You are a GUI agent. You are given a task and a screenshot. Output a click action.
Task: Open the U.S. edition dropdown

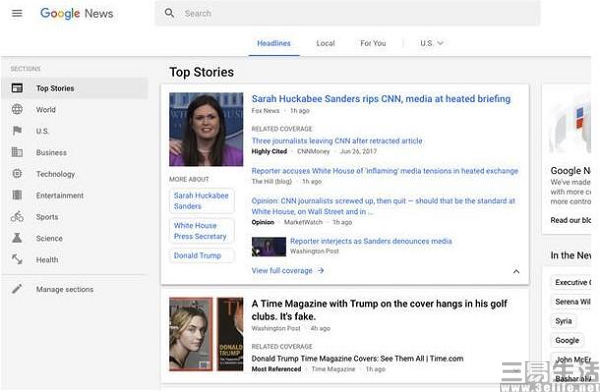click(x=432, y=43)
